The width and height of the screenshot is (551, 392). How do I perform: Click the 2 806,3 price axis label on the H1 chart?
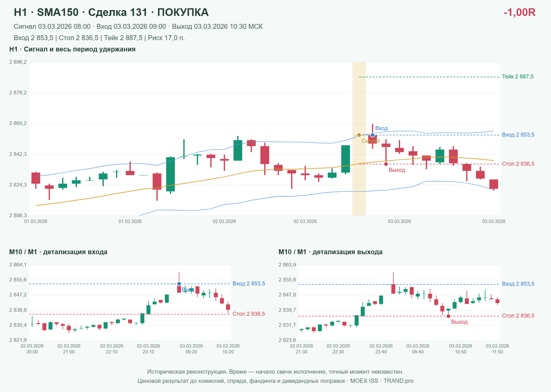18,216
